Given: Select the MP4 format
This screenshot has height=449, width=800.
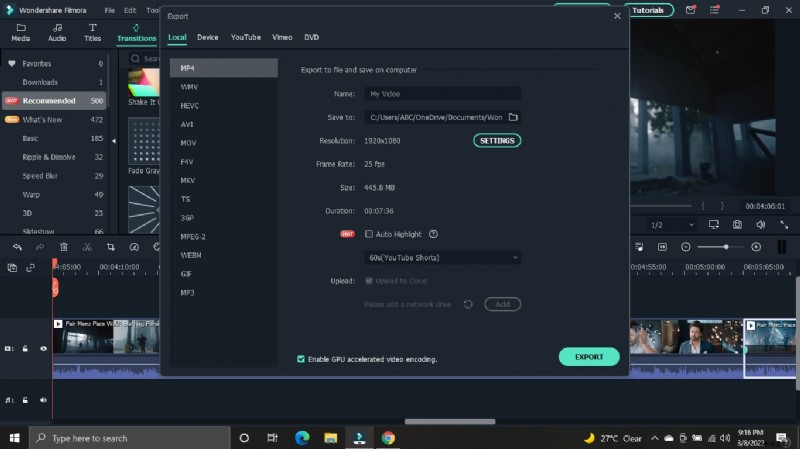Looking at the screenshot, I should pos(223,68).
